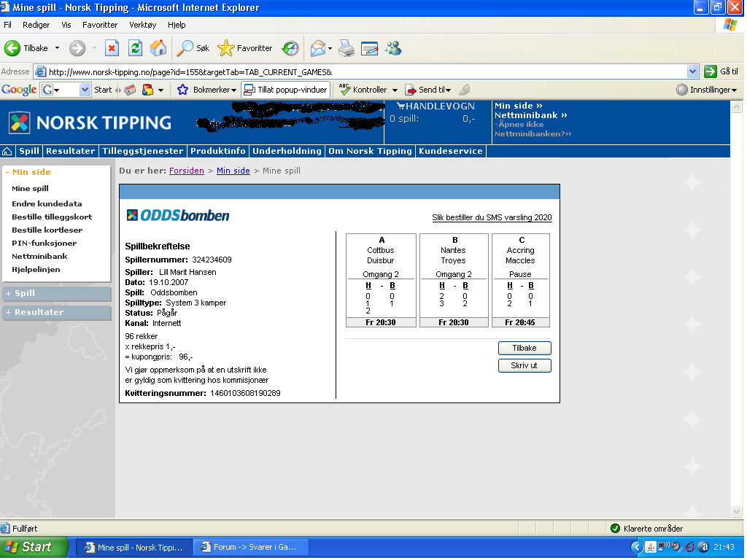Image resolution: width=747 pixels, height=560 pixels.
Task: Stop page loading with the red X icon
Action: (x=112, y=48)
